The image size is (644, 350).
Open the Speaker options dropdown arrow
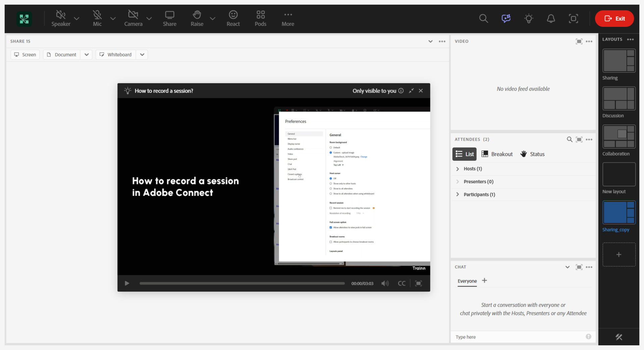pos(77,18)
